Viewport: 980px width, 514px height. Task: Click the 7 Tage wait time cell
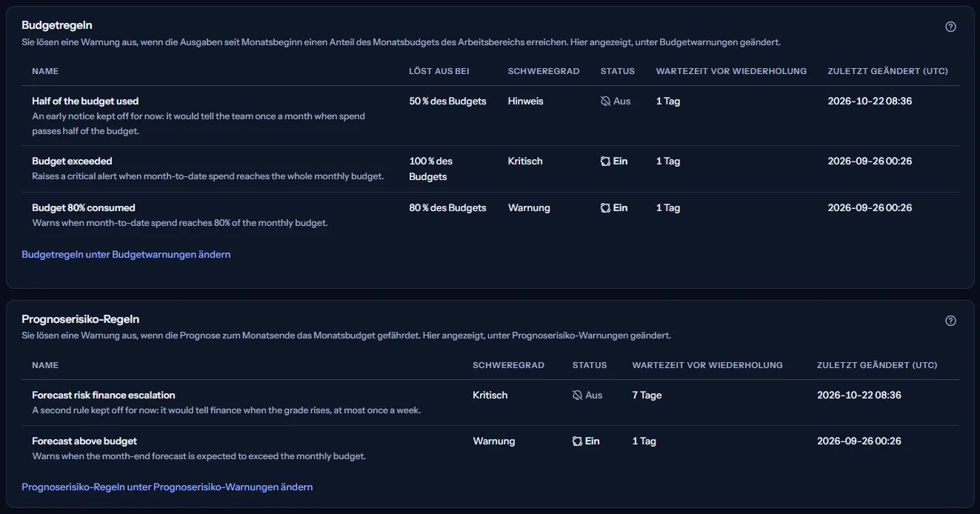pyautogui.click(x=647, y=395)
